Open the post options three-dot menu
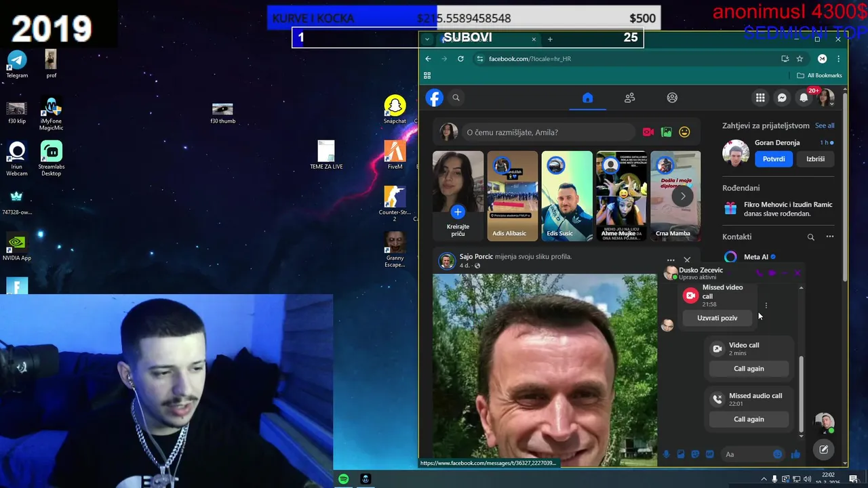 coord(671,260)
